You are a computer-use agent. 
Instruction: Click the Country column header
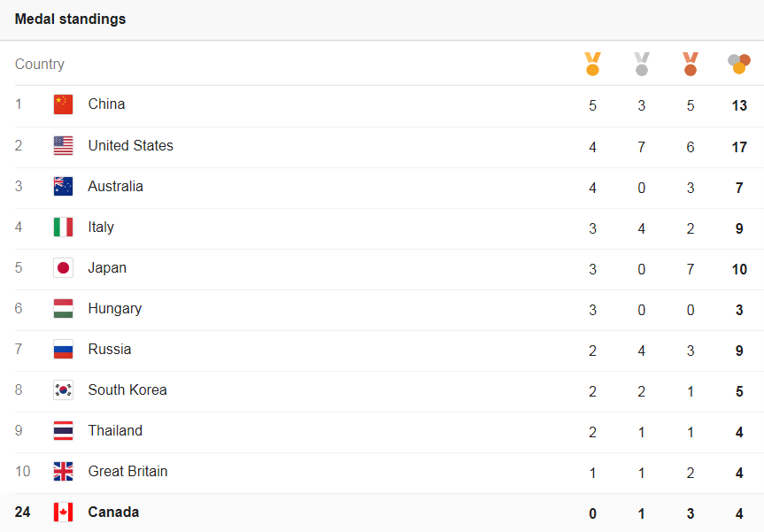click(x=40, y=65)
